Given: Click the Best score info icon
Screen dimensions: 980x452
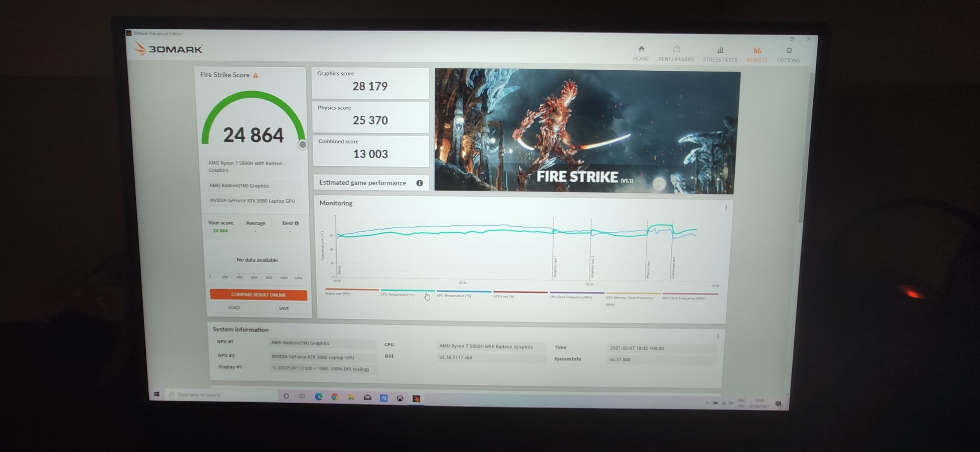Looking at the screenshot, I should pos(297,223).
